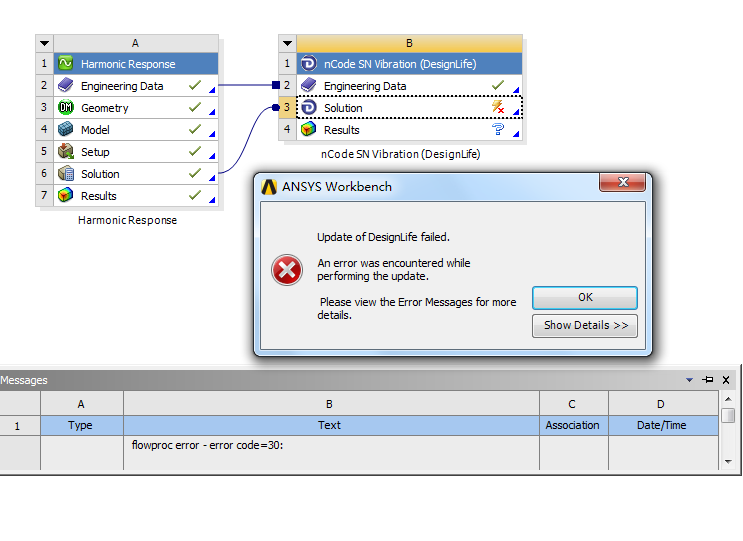Click blue corner triangle on Setup cell
743x541 pixels.
[x=212, y=156]
